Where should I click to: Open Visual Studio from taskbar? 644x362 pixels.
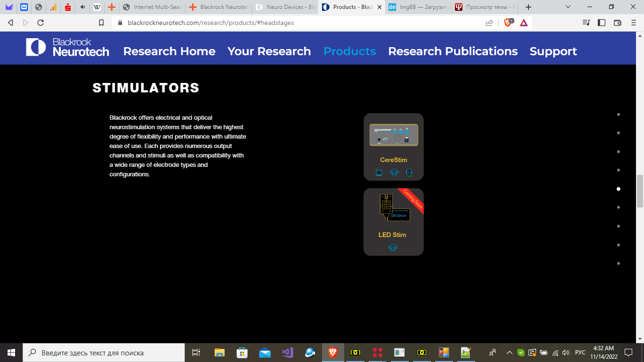tap(288, 353)
